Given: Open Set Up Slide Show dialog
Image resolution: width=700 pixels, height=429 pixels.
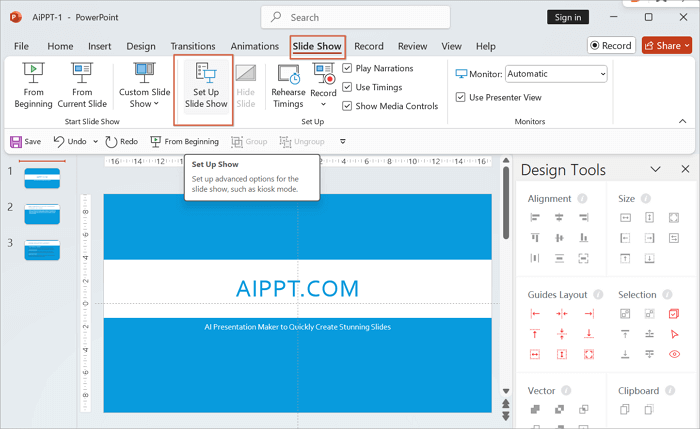Looking at the screenshot, I should tap(206, 86).
